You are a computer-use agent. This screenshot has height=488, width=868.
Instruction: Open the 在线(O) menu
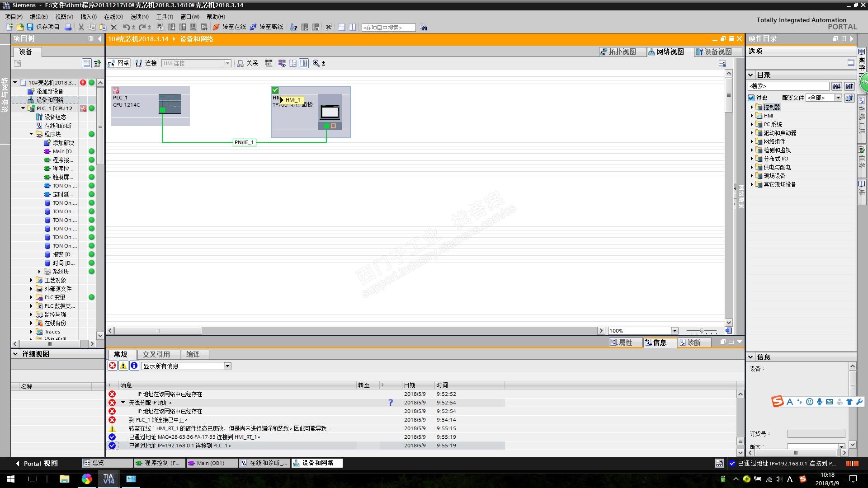pyautogui.click(x=113, y=17)
